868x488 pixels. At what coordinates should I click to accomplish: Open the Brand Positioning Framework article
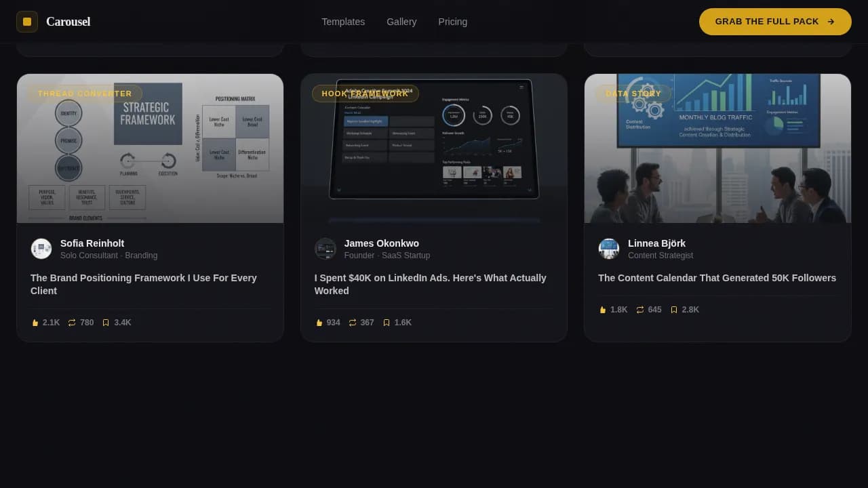[143, 284]
